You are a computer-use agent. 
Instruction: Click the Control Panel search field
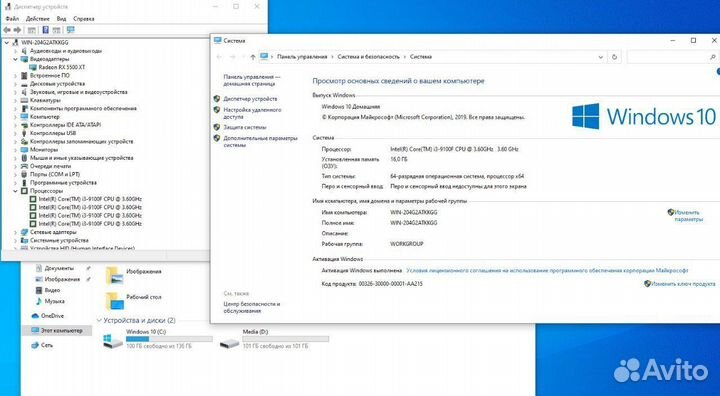[672, 57]
